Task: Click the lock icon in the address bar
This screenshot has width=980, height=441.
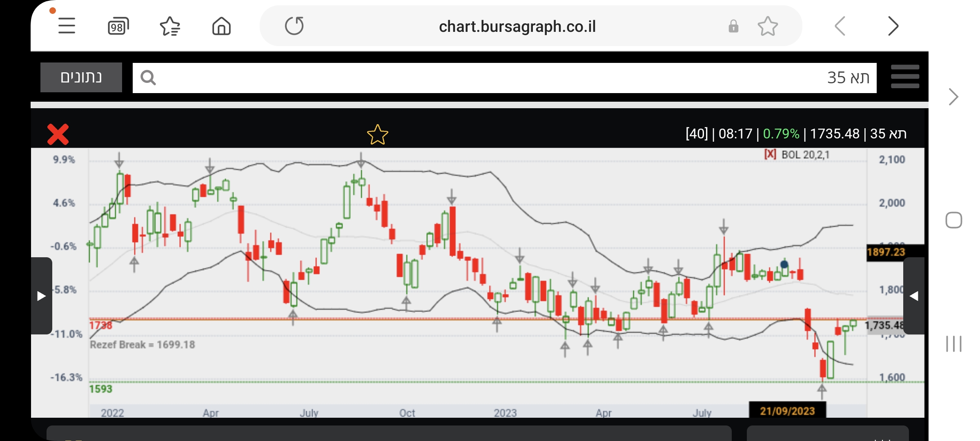Action: click(733, 27)
